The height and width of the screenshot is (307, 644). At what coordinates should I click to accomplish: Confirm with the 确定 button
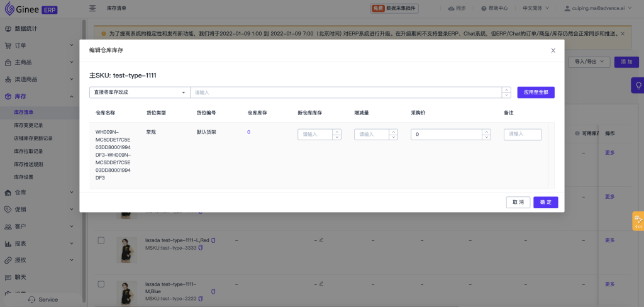[x=545, y=202]
